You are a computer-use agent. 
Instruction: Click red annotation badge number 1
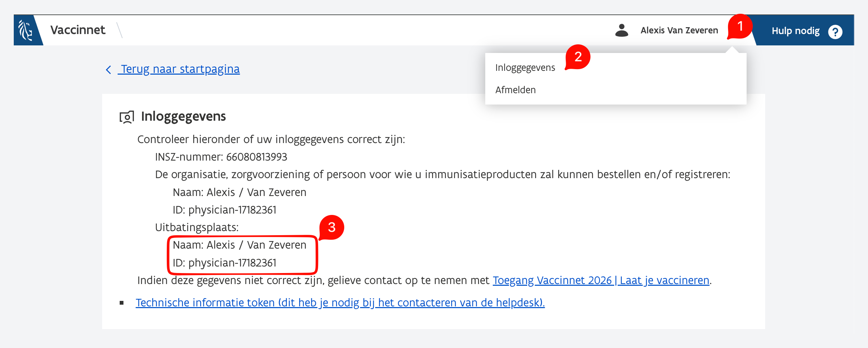[740, 27]
